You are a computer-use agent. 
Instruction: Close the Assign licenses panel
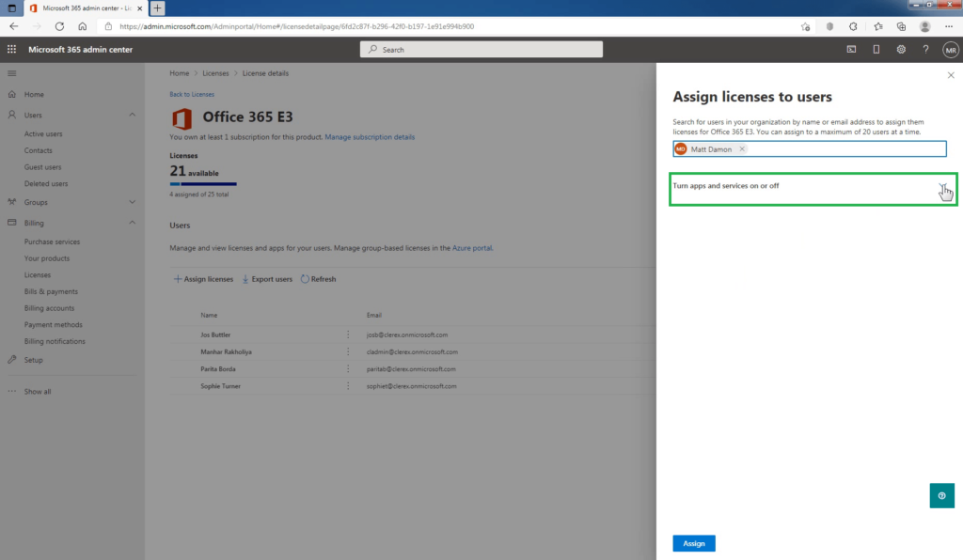pyautogui.click(x=951, y=75)
